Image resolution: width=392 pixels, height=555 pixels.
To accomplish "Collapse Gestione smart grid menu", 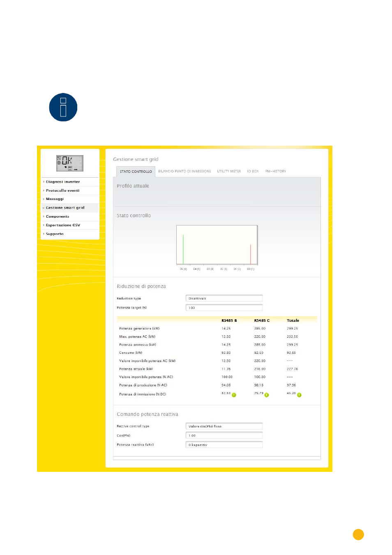I will pyautogui.click(x=70, y=208).
